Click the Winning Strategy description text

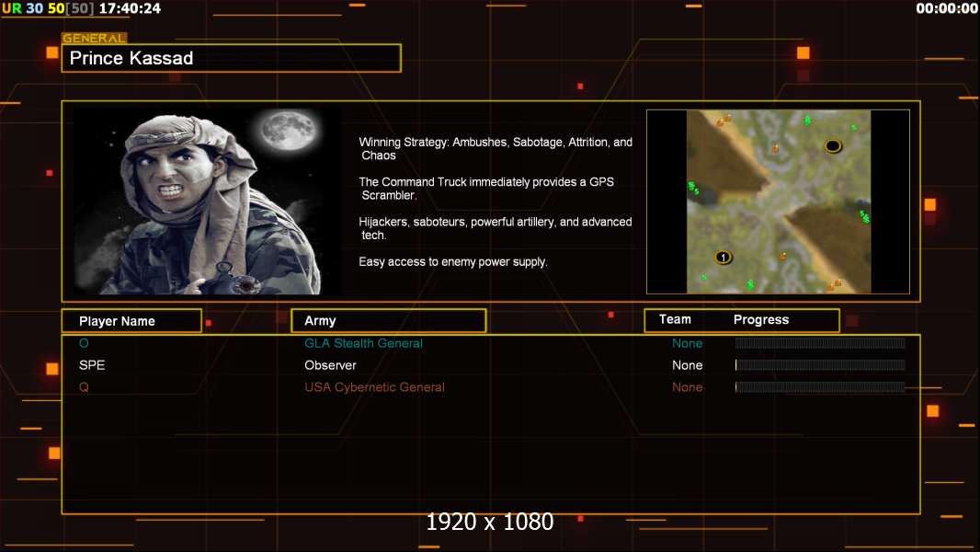(x=496, y=149)
